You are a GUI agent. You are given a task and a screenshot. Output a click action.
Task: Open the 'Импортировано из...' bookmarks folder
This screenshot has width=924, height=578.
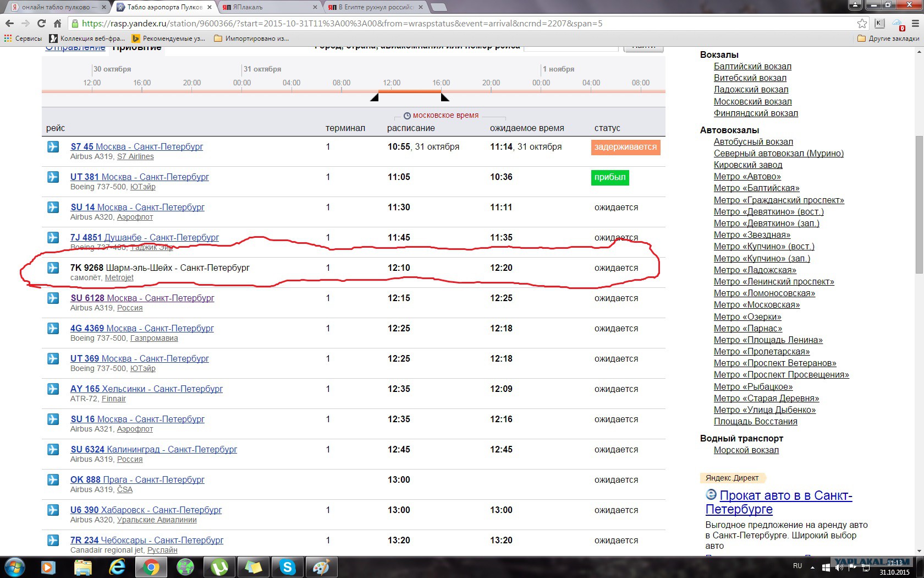click(x=251, y=39)
